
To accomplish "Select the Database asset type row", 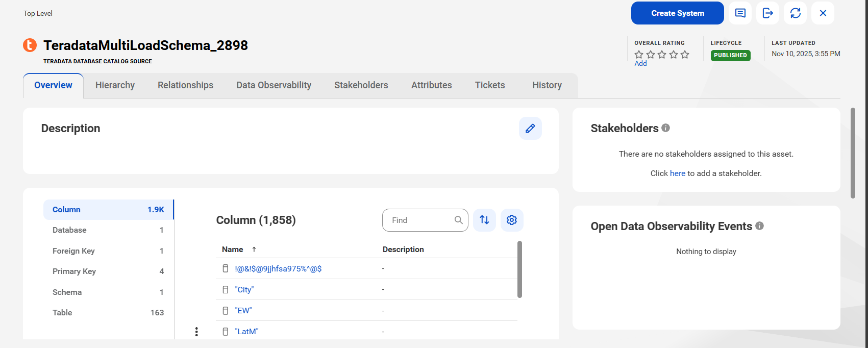I will (x=108, y=230).
